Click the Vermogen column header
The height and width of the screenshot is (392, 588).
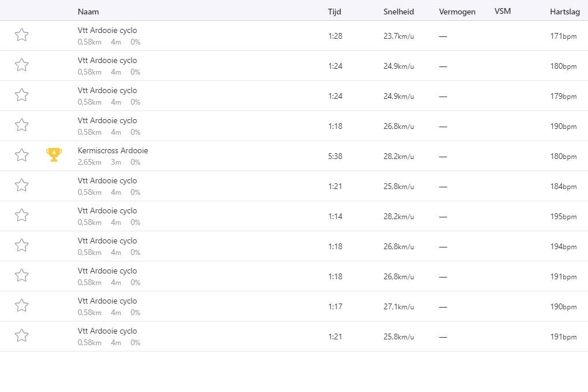(457, 12)
